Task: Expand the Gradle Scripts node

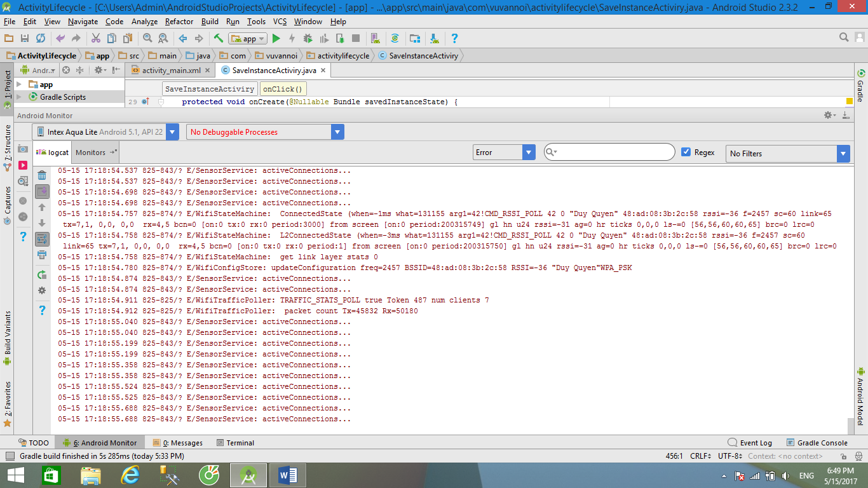Action: pos(19,97)
